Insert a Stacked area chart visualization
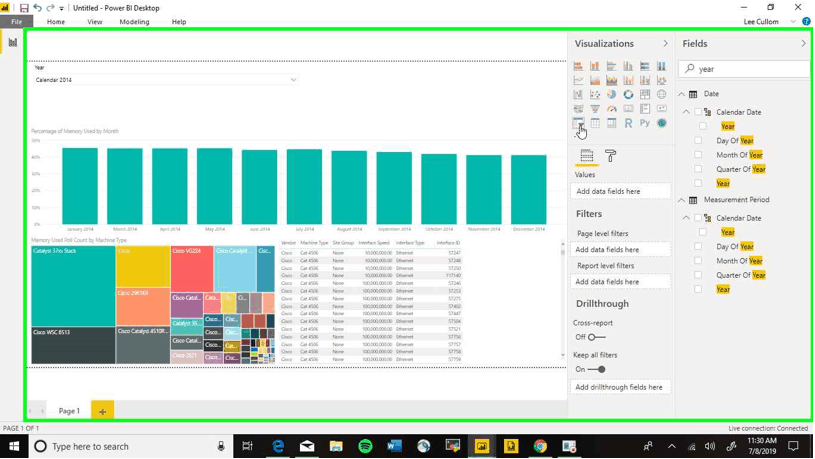Image resolution: width=815 pixels, height=459 pixels. coord(611,80)
